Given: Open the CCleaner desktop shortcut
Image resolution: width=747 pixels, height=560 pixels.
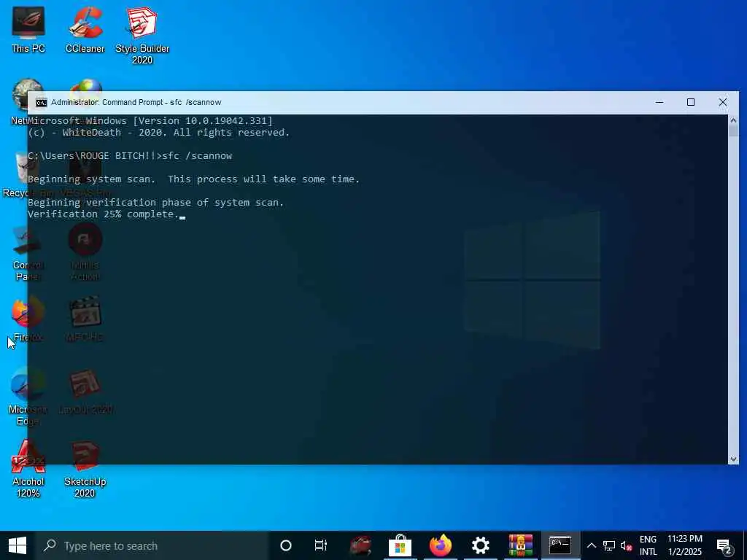Looking at the screenshot, I should click(x=85, y=29).
